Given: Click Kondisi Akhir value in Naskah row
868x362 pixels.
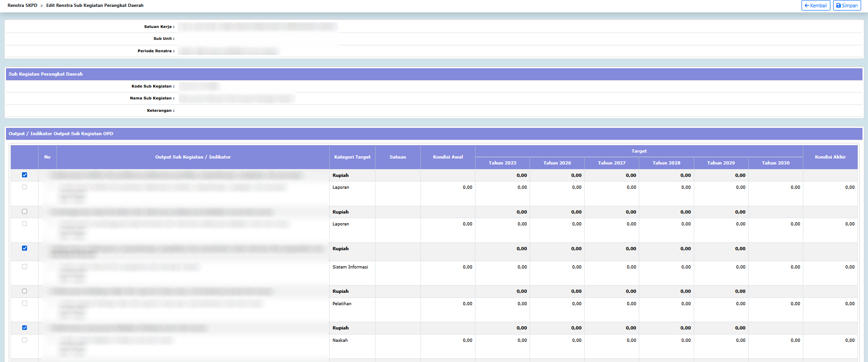Looking at the screenshot, I should coord(850,340).
